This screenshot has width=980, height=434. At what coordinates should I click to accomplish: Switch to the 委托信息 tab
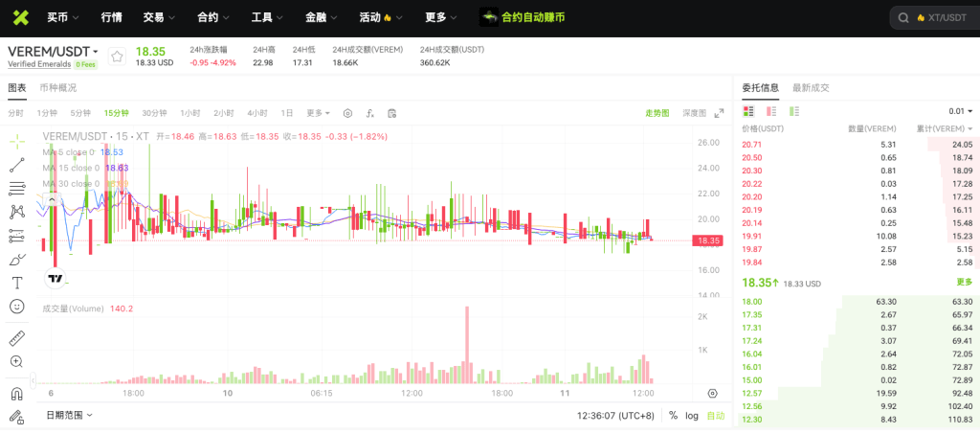pos(760,88)
